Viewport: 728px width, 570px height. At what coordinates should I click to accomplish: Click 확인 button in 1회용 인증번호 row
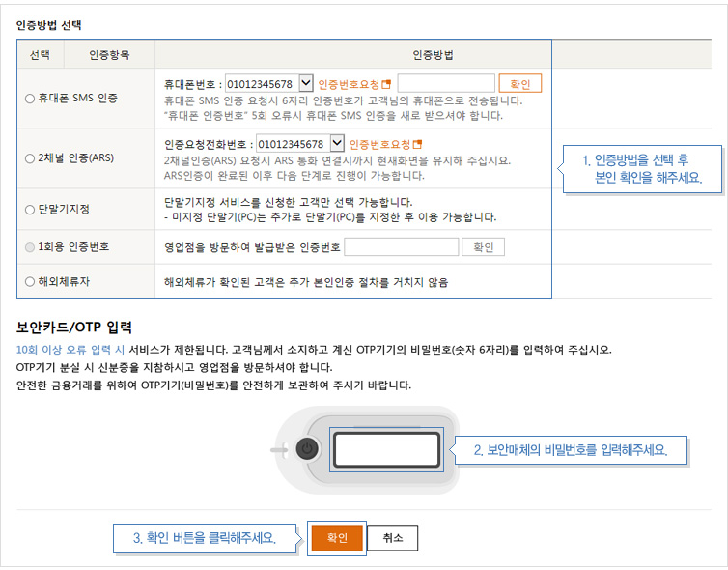point(483,247)
